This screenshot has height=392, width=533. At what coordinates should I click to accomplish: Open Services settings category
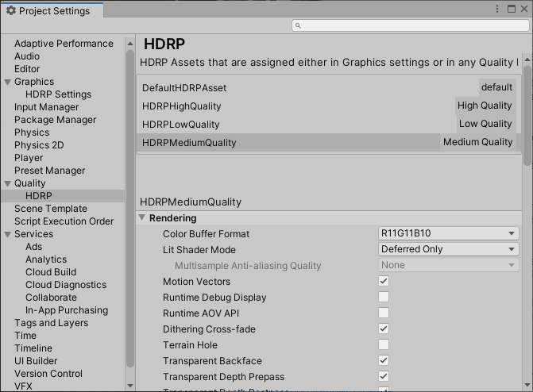click(33, 234)
